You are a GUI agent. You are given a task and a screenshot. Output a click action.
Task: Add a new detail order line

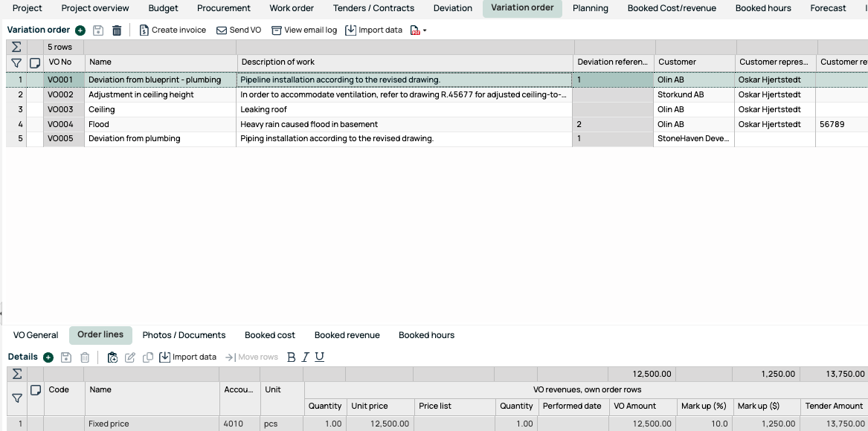click(48, 357)
